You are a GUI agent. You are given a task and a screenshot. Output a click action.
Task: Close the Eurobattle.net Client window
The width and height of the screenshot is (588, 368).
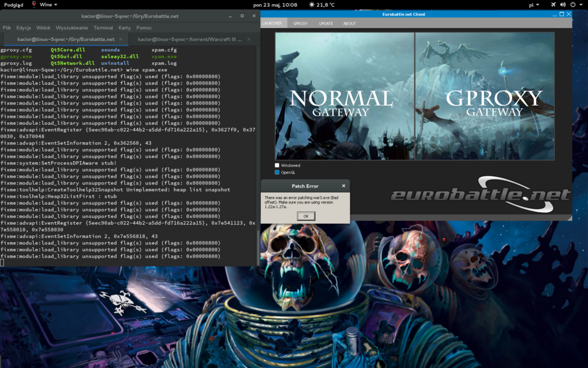tap(568, 14)
